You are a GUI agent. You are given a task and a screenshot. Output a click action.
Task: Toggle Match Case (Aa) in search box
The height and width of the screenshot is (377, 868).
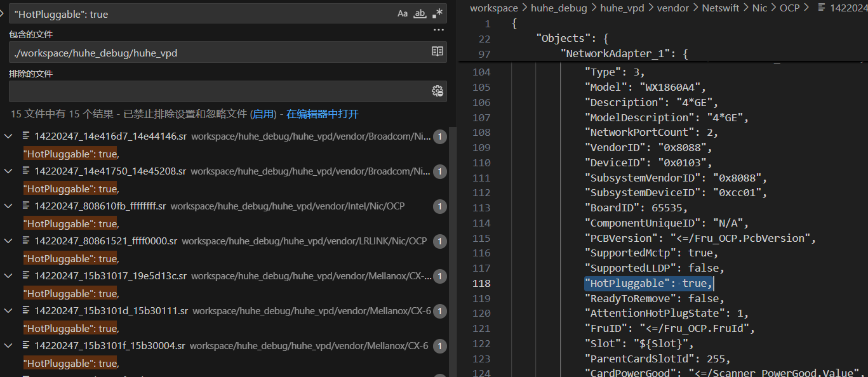[x=403, y=13]
